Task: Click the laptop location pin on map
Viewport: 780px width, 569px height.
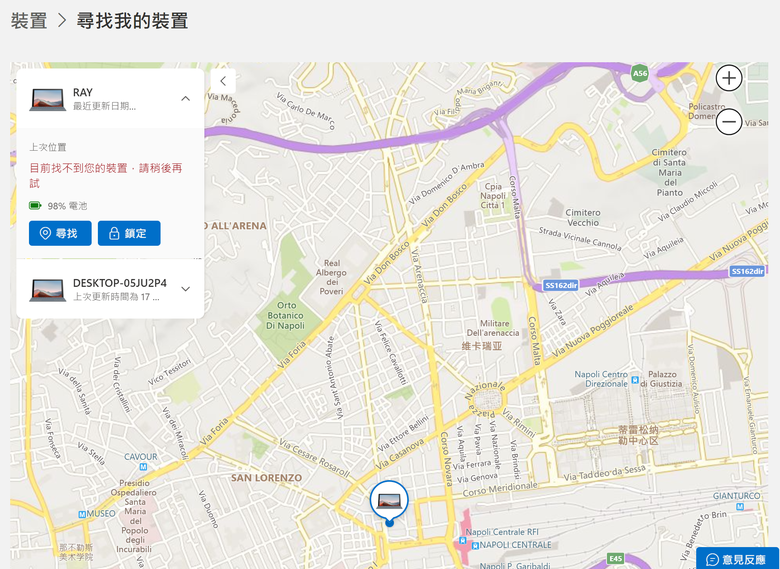Action: [x=389, y=501]
